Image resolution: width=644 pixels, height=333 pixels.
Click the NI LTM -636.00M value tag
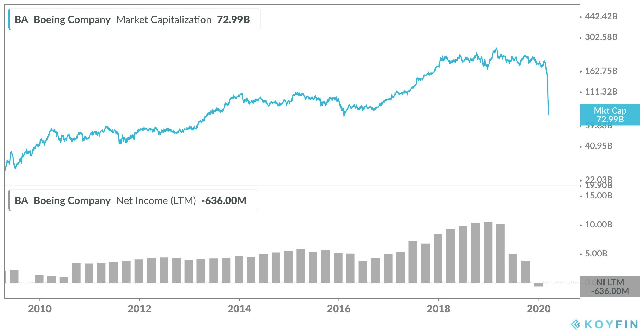[x=610, y=287]
